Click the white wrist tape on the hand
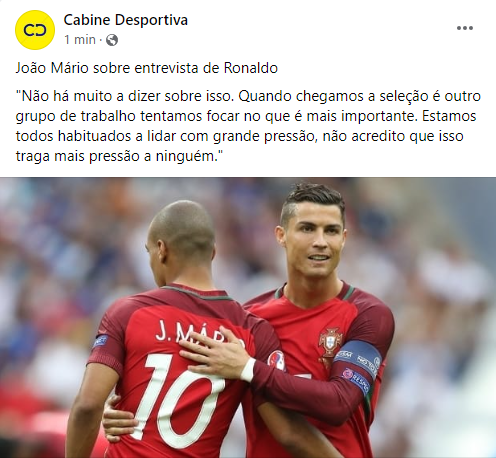The image size is (496, 458). [248, 369]
